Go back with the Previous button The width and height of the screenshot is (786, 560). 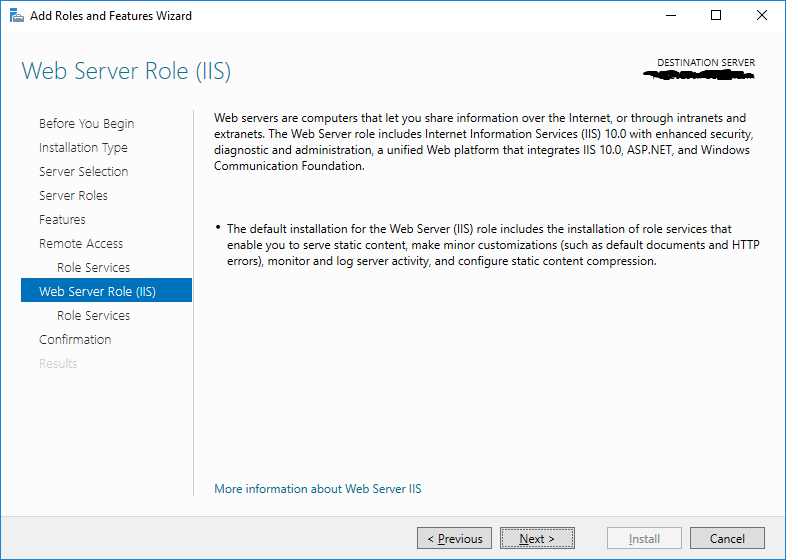coord(454,538)
